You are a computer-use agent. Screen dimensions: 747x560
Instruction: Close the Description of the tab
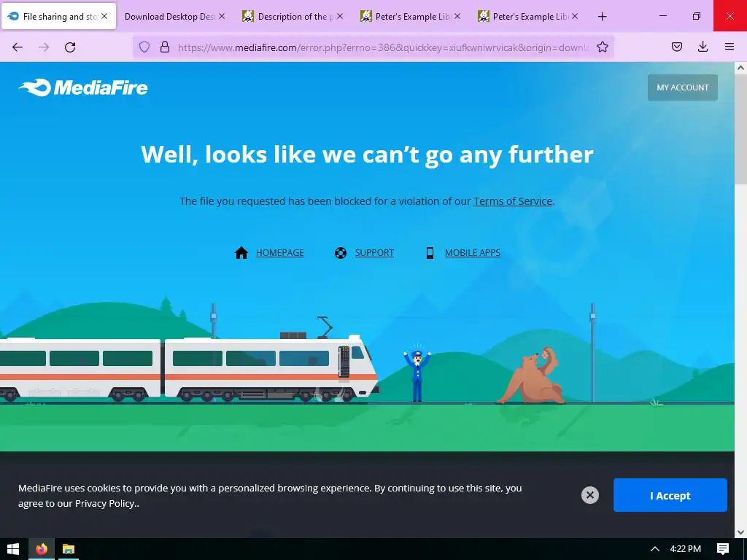coord(340,16)
